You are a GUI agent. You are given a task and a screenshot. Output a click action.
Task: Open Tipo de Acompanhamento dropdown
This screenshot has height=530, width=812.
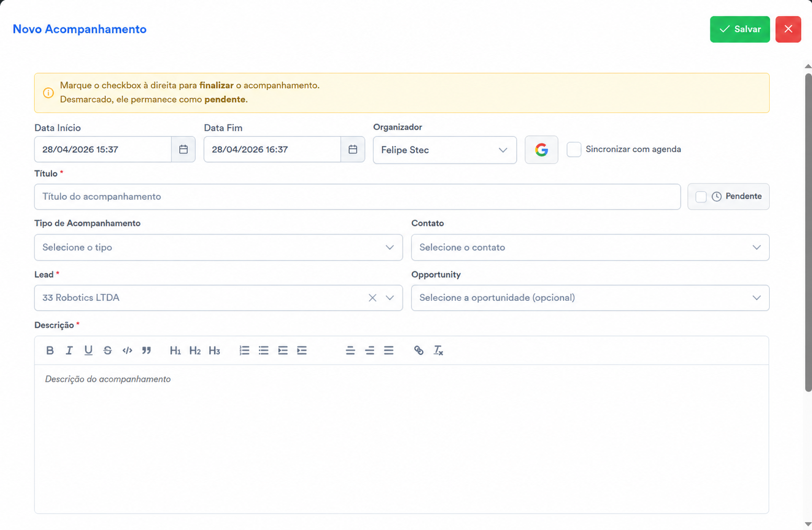pos(219,247)
